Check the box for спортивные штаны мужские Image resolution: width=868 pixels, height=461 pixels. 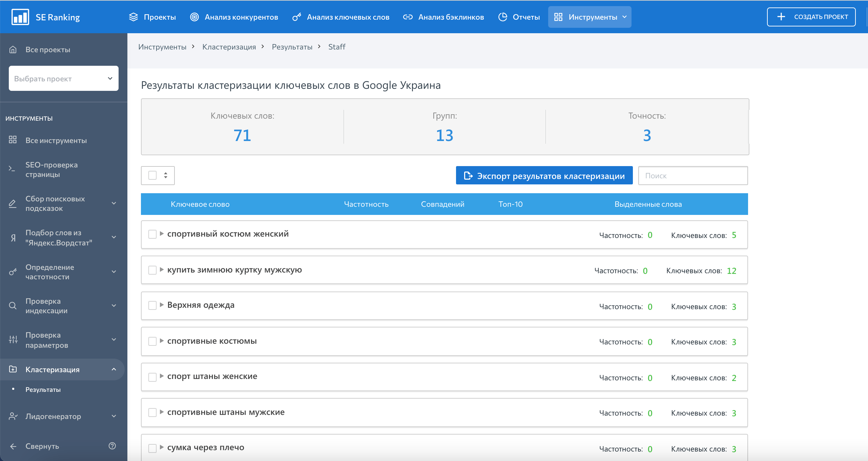tap(152, 413)
